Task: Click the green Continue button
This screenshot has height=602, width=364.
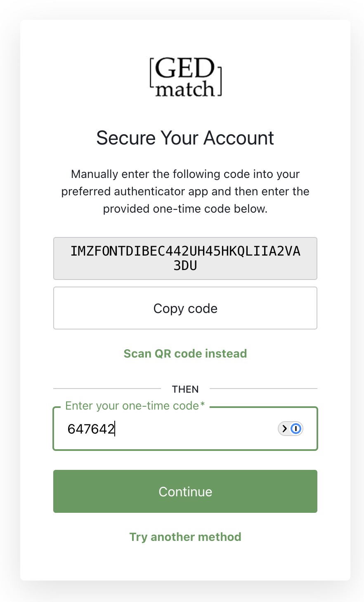Action: click(185, 491)
